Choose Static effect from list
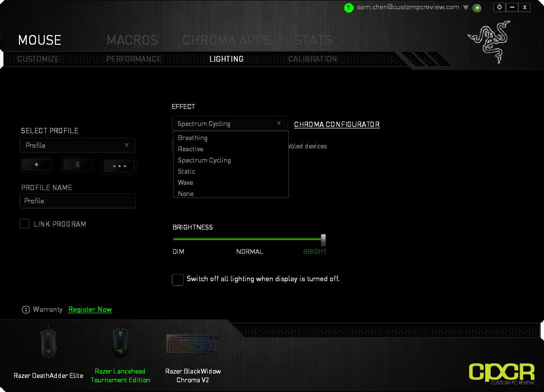 coord(231,171)
